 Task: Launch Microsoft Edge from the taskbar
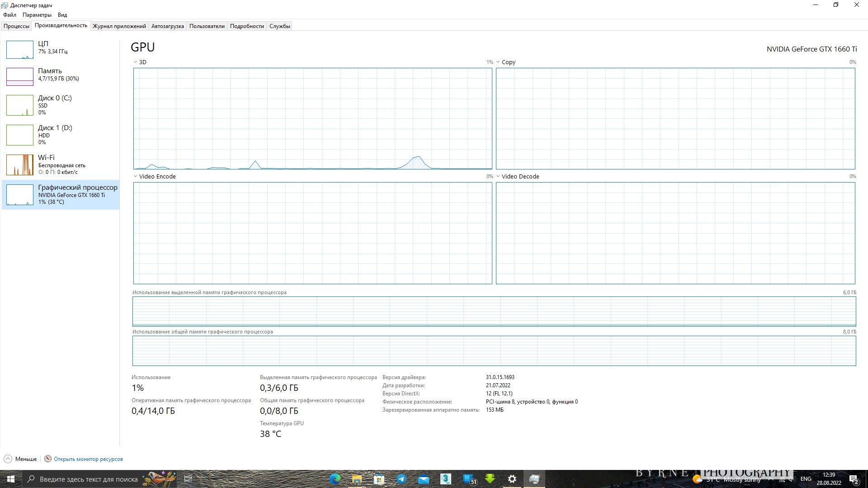335,479
